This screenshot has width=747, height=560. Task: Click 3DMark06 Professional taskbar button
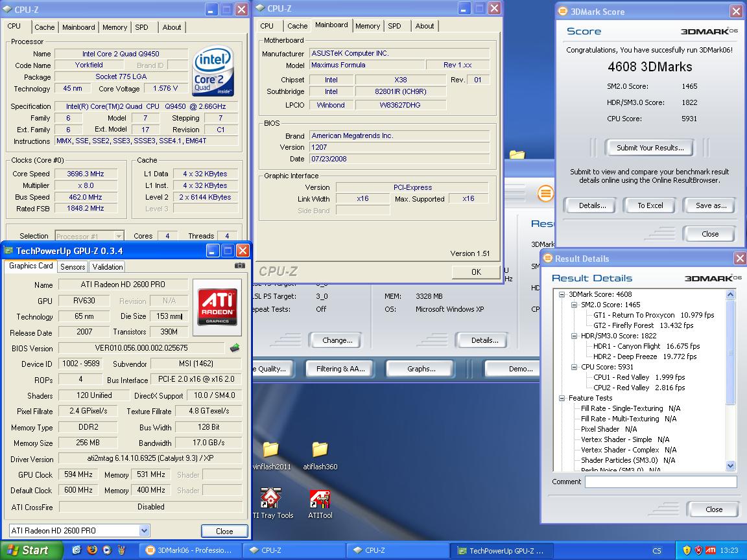point(190,550)
